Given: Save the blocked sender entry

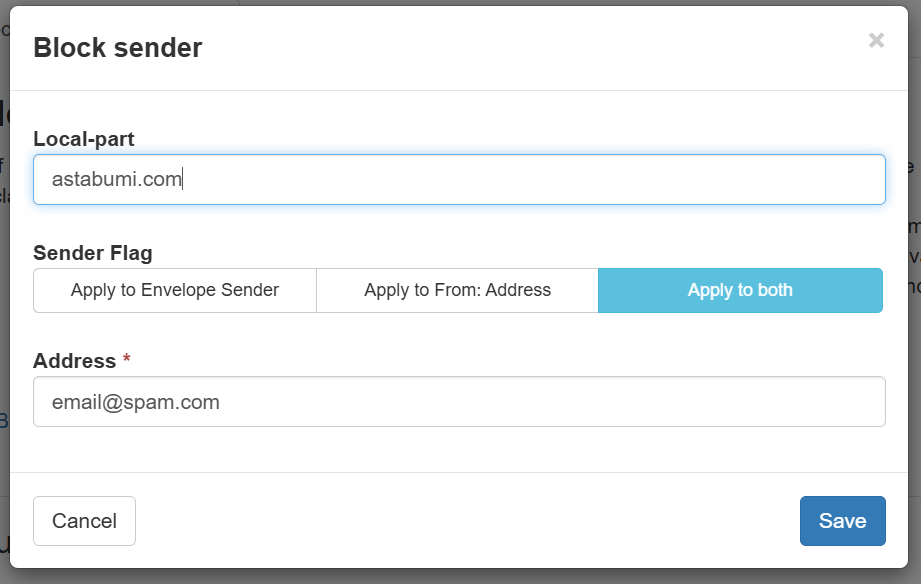Looking at the screenshot, I should (842, 521).
